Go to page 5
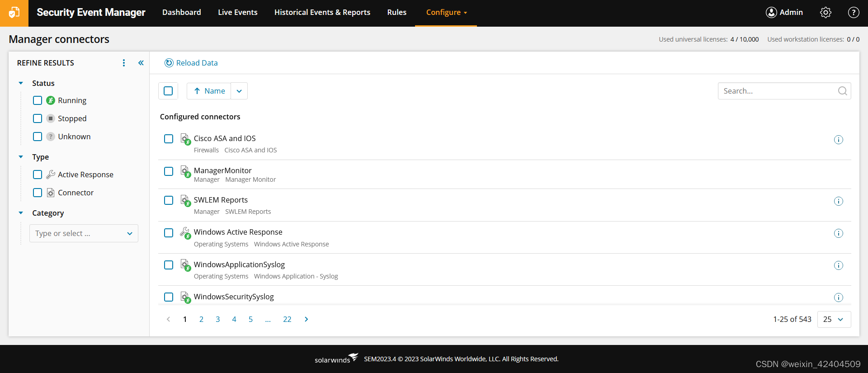This screenshot has height=373, width=868. click(250, 319)
